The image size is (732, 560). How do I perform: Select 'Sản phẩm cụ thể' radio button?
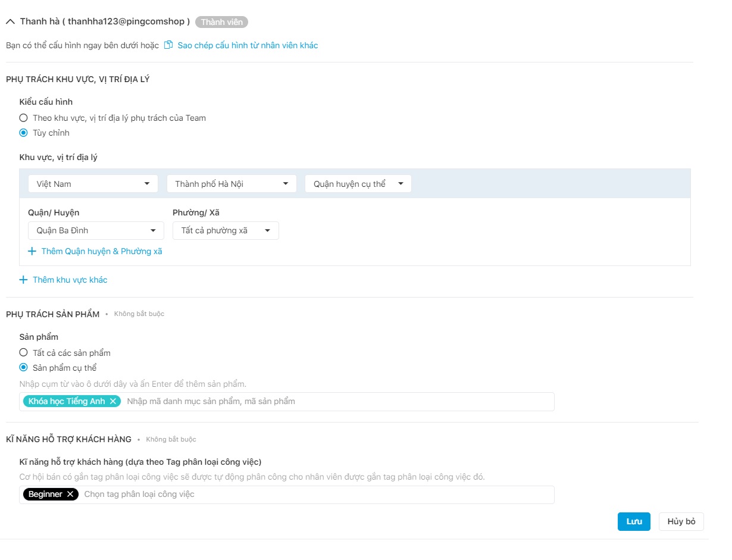tap(24, 368)
